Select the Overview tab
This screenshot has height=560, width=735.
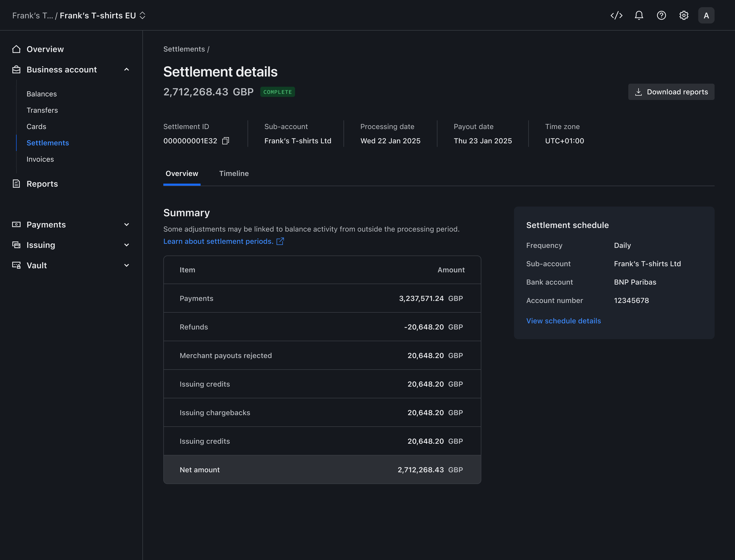(x=182, y=173)
